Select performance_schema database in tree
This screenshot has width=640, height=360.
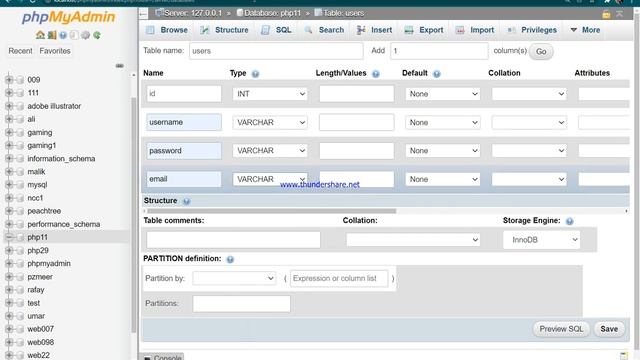[x=64, y=224]
